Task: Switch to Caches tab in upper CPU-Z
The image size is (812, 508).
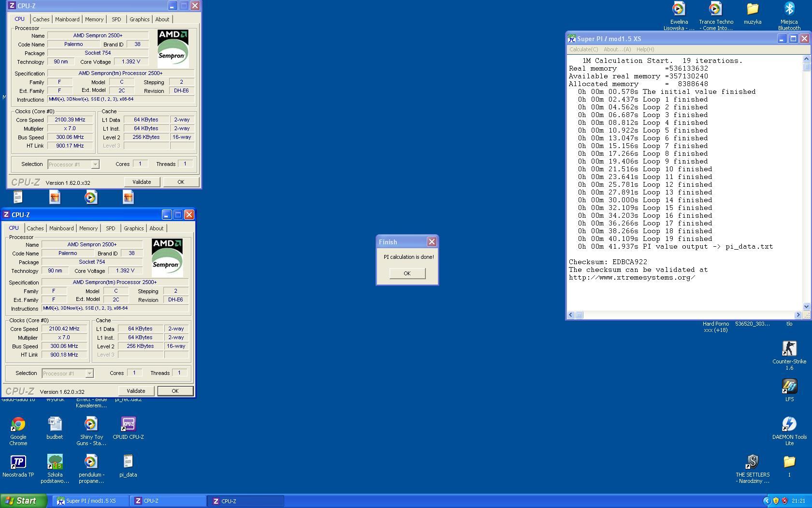Action: click(x=41, y=19)
